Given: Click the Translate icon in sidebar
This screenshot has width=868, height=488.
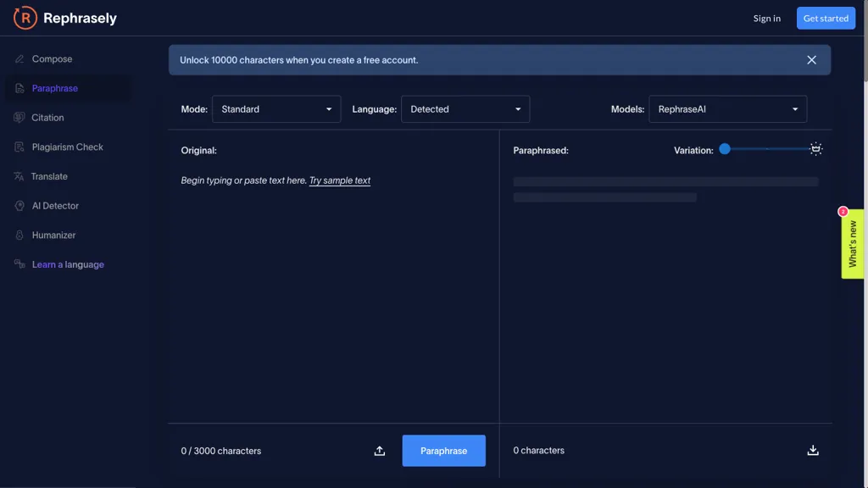Looking at the screenshot, I should tap(19, 176).
